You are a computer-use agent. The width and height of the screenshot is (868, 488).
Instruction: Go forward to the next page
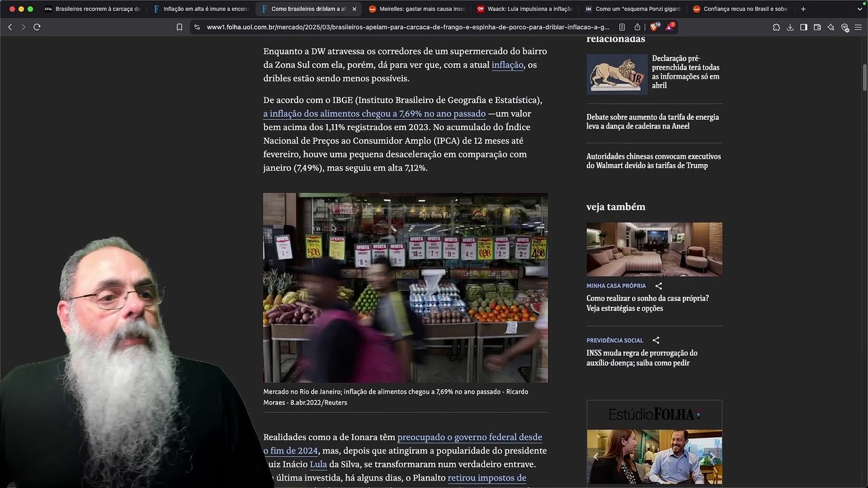(23, 27)
